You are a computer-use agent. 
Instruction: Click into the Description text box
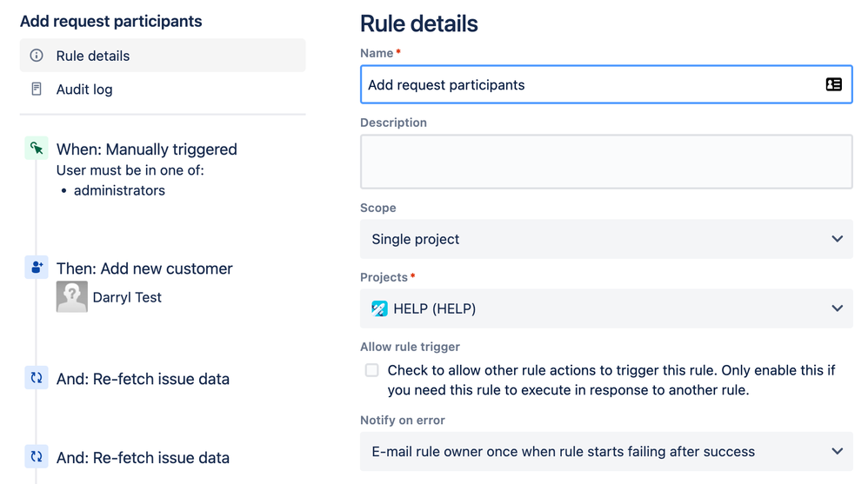605,162
